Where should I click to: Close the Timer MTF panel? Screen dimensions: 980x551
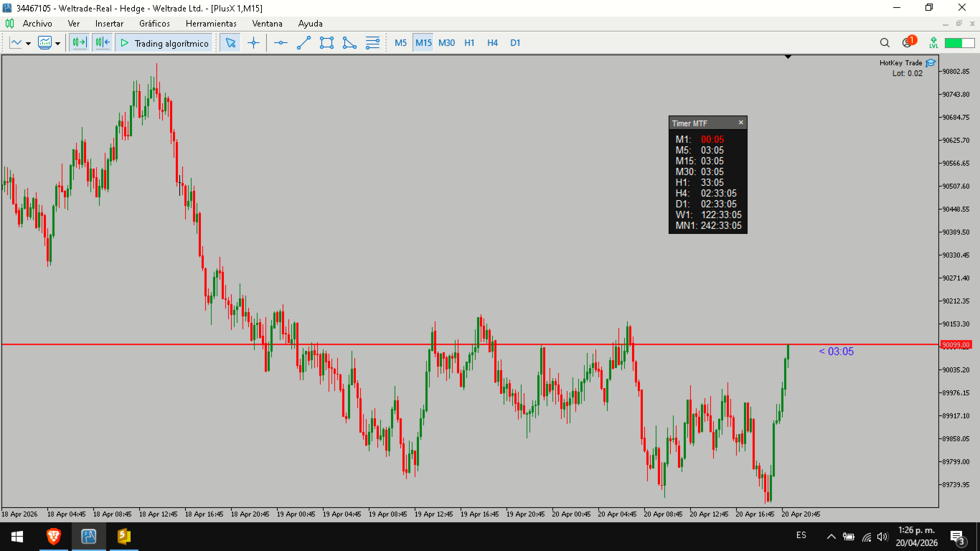(741, 123)
